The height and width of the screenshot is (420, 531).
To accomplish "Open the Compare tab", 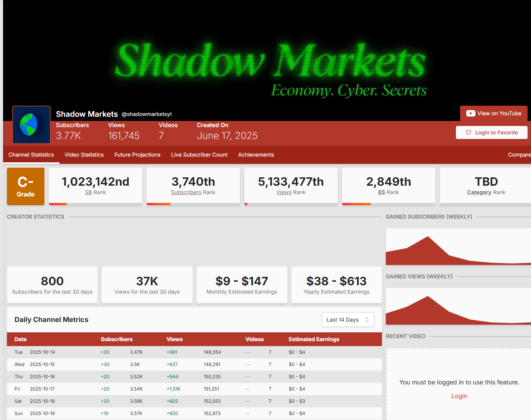I will (519, 155).
